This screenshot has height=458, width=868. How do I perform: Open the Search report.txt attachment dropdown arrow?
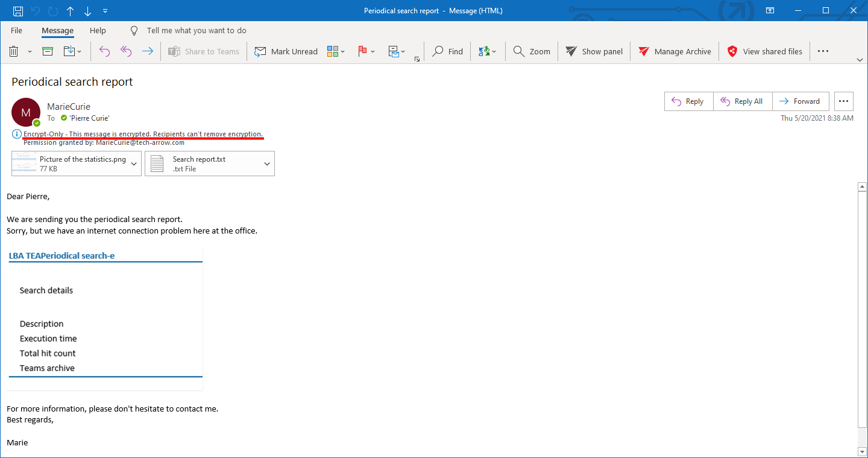click(x=267, y=164)
